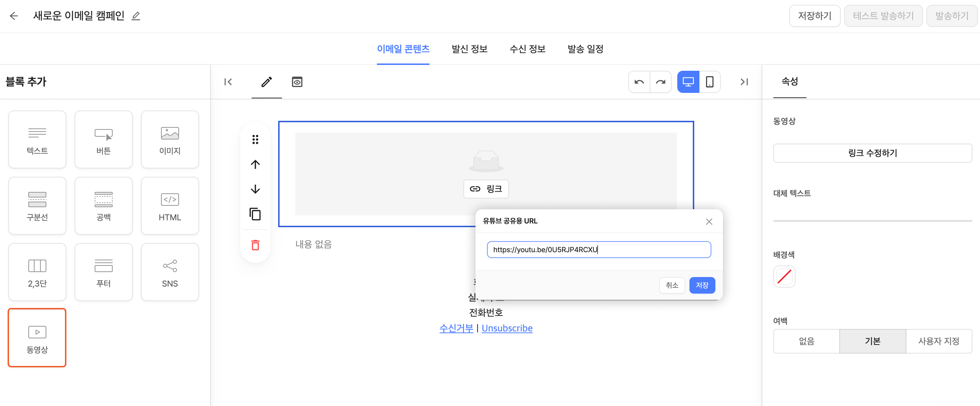Collapse the left block panel
This screenshot has height=406, width=980.
228,82
